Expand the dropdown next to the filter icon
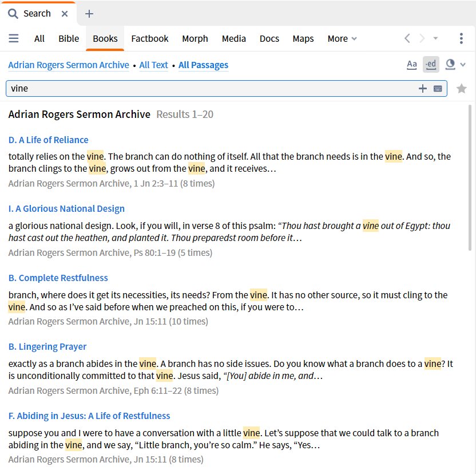 [463, 65]
